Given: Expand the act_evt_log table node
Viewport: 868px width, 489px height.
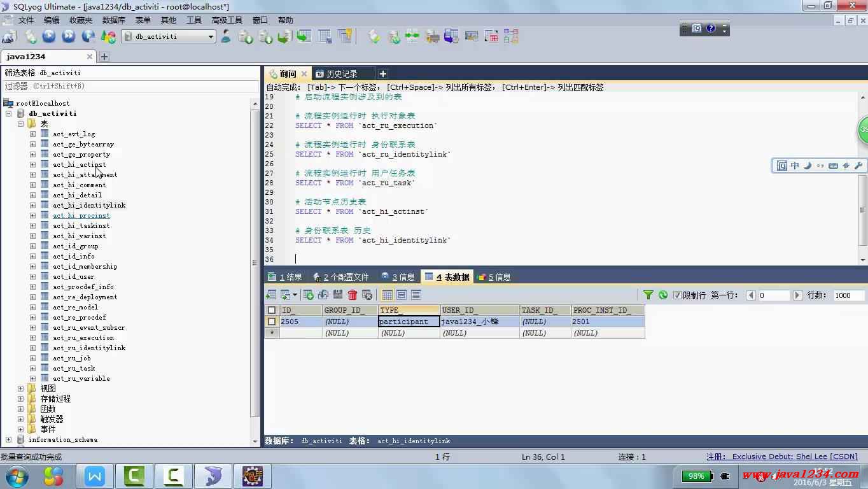Looking at the screenshot, I should tap(32, 134).
